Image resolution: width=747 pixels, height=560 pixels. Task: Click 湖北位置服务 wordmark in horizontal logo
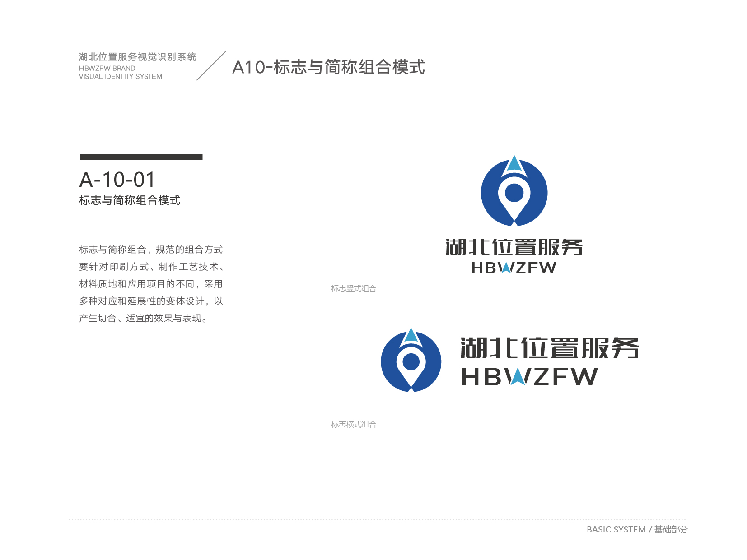coord(550,348)
